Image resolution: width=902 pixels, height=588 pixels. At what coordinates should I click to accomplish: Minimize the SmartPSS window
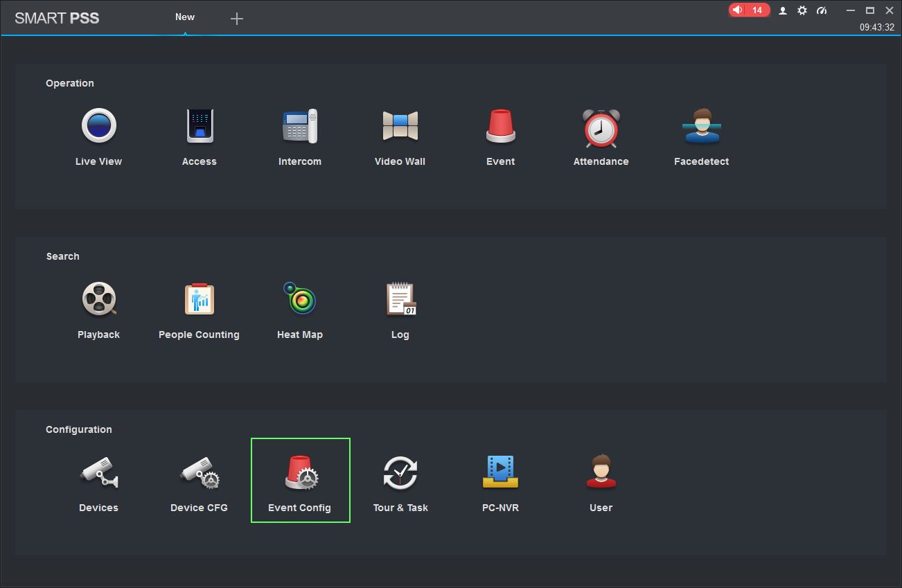click(x=851, y=10)
